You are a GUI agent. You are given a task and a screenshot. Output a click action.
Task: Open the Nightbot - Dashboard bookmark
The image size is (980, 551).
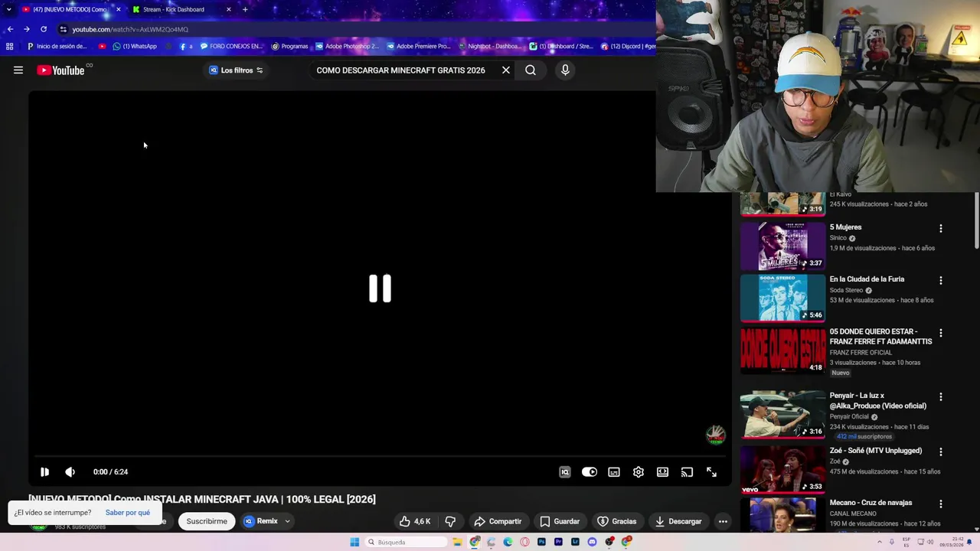point(489,46)
